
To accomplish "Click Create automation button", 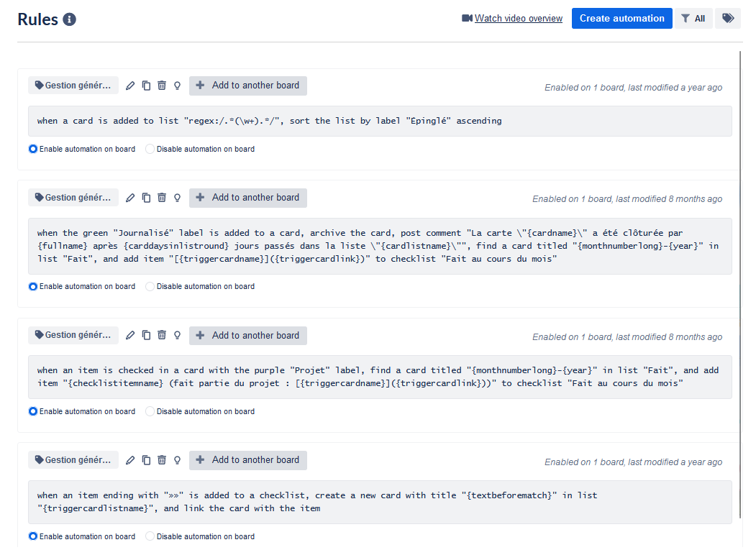I will [622, 18].
